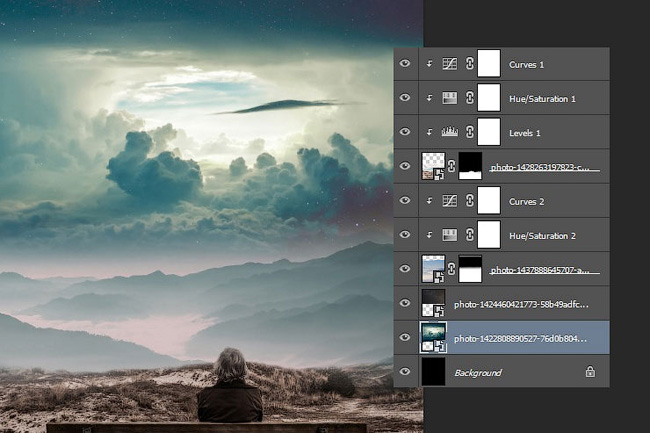Select the Curves 1 white mask thumbnail

(x=489, y=63)
